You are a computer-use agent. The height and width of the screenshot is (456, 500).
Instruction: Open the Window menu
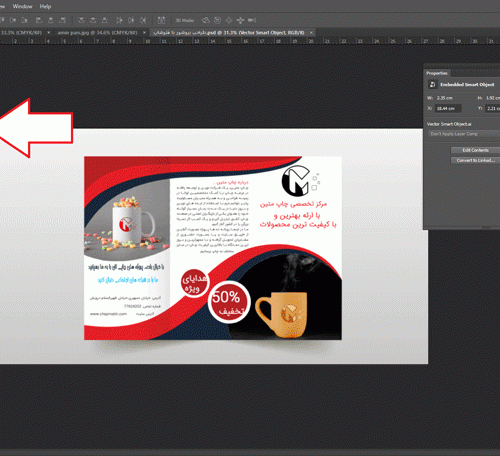point(22,6)
